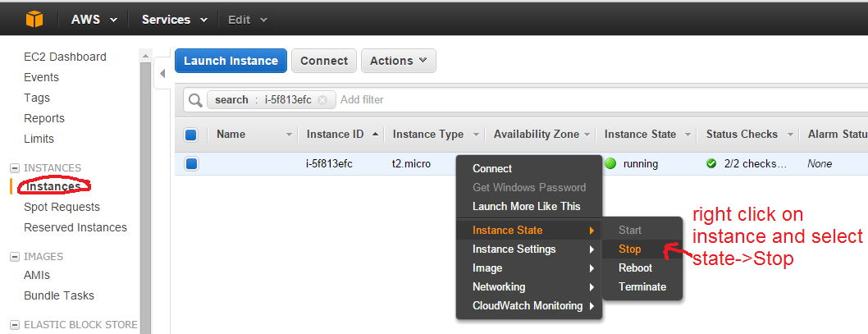Click the search magnifier icon
Image resolution: width=868 pixels, height=334 pixels.
point(195,100)
